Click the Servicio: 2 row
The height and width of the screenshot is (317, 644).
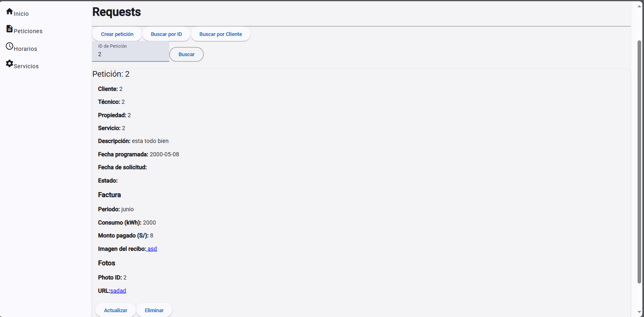pyautogui.click(x=112, y=128)
